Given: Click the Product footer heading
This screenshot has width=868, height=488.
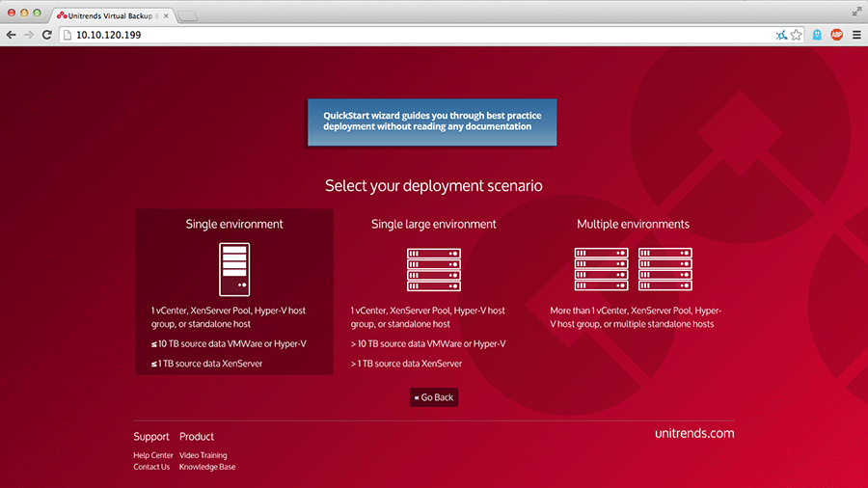Looking at the screenshot, I should (x=197, y=437).
